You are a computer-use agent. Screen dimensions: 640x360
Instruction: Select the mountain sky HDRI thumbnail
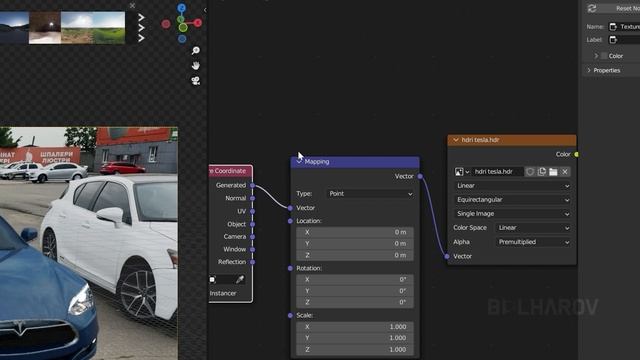14,27
